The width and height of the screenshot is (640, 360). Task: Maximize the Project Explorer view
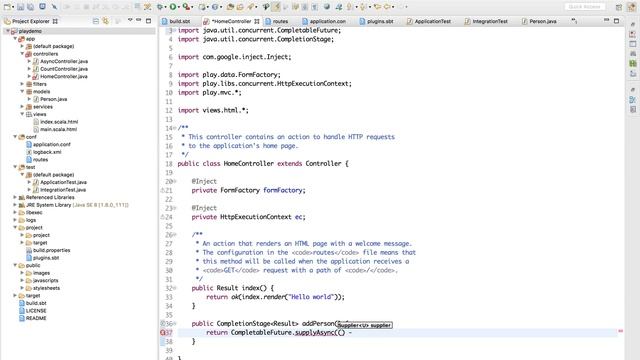tap(149, 20)
